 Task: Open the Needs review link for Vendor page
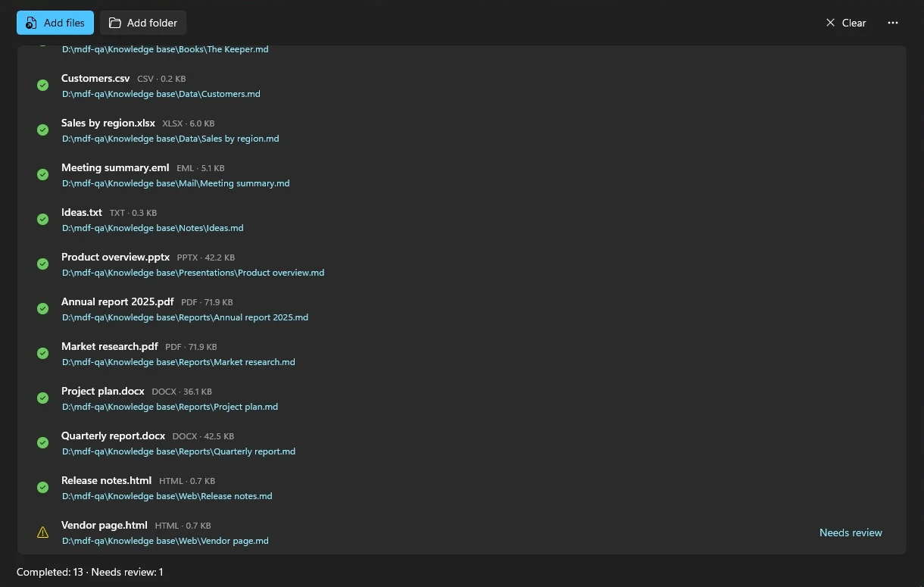coord(851,532)
